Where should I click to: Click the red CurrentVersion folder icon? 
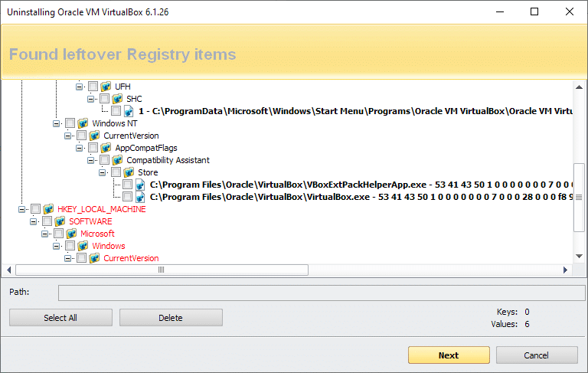(94, 258)
